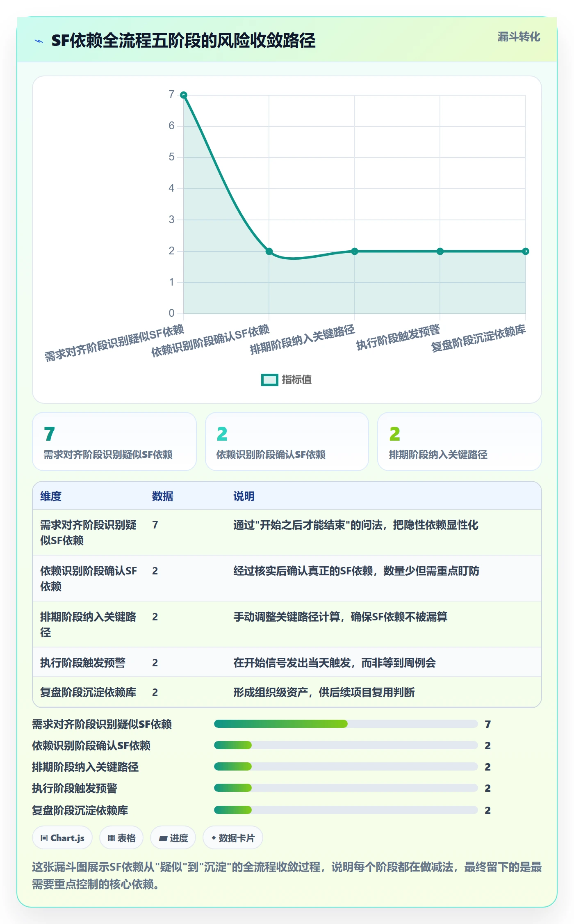Image resolution: width=574 pixels, height=924 pixels.
Task: Open the card showing 7 需求对齐阶段识别疑似SF依赖
Action: tap(114, 441)
